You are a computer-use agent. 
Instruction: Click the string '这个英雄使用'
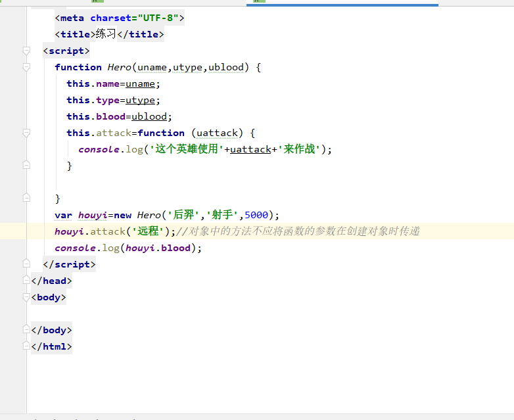click(187, 149)
